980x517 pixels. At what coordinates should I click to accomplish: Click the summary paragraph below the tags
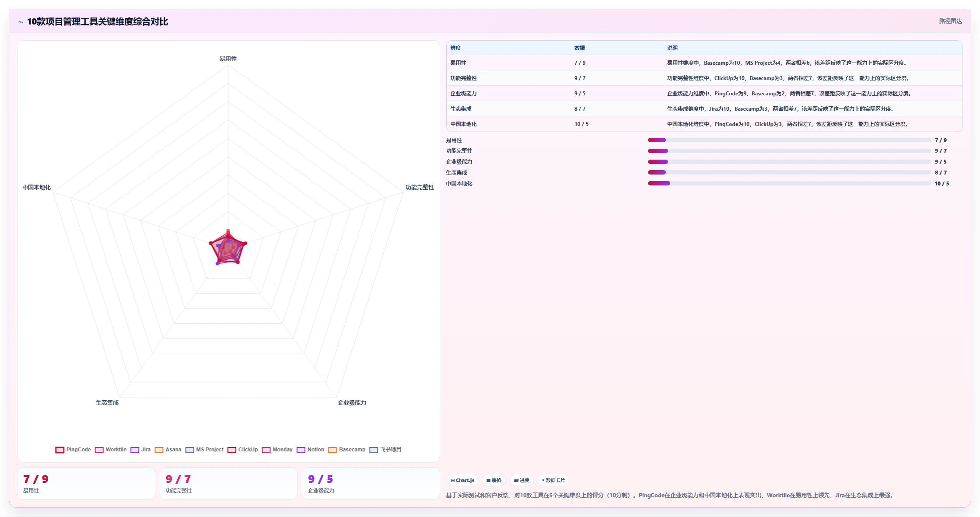pos(671,495)
